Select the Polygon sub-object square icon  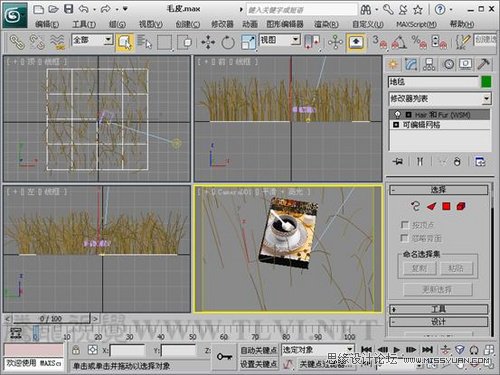coord(446,206)
